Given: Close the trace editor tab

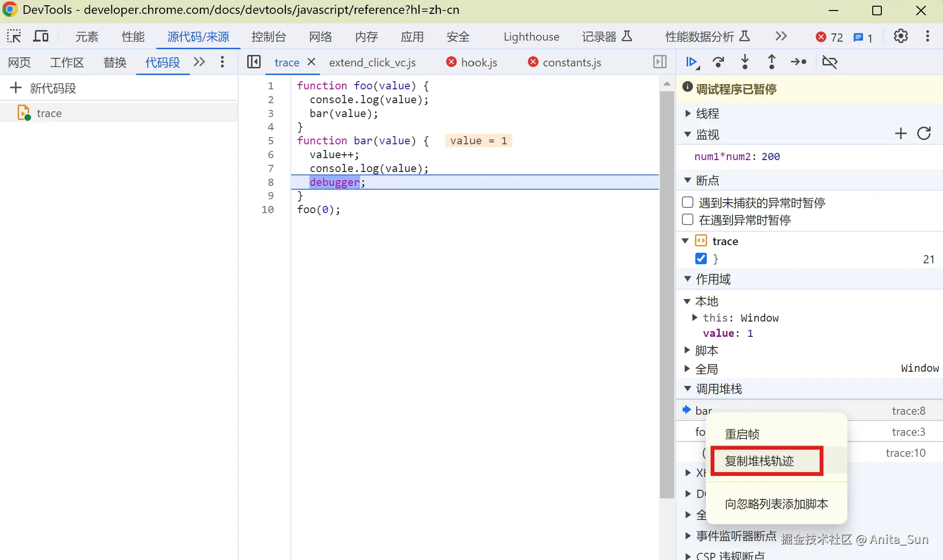Looking at the screenshot, I should point(311,62).
